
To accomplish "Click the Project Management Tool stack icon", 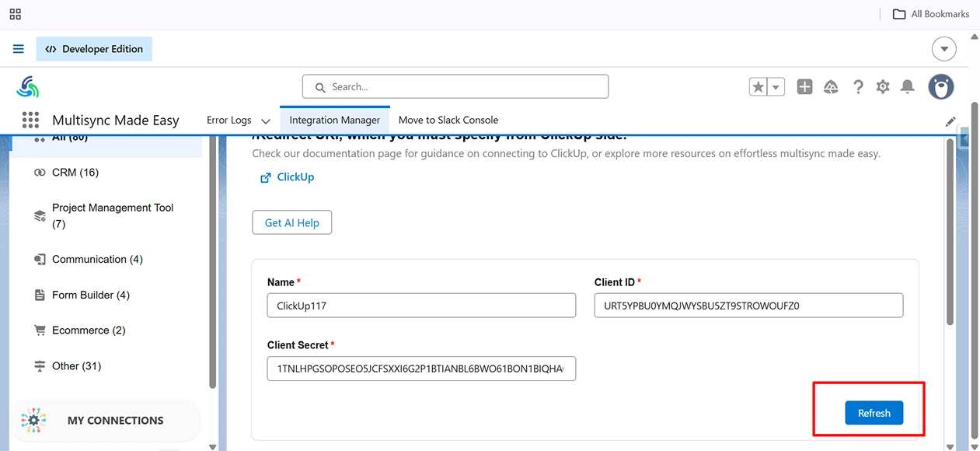I will 40,216.
